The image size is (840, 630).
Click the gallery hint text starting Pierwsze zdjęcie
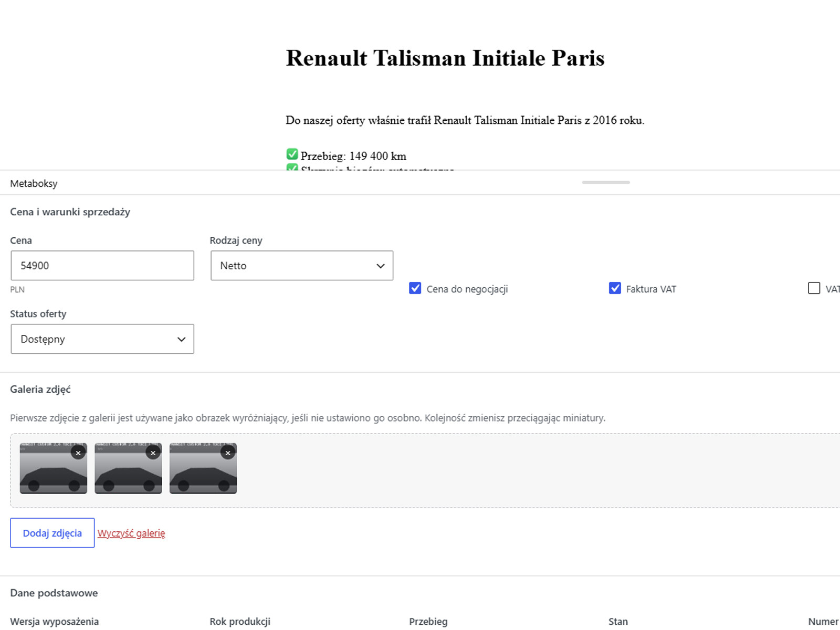coord(308,418)
